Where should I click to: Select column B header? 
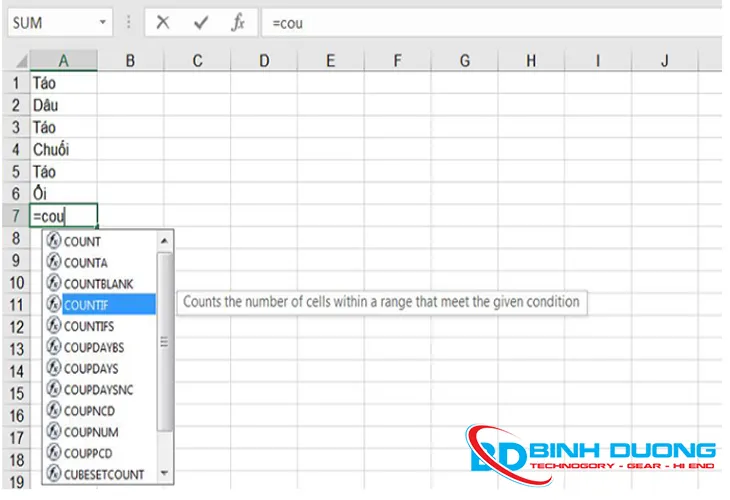coord(130,61)
